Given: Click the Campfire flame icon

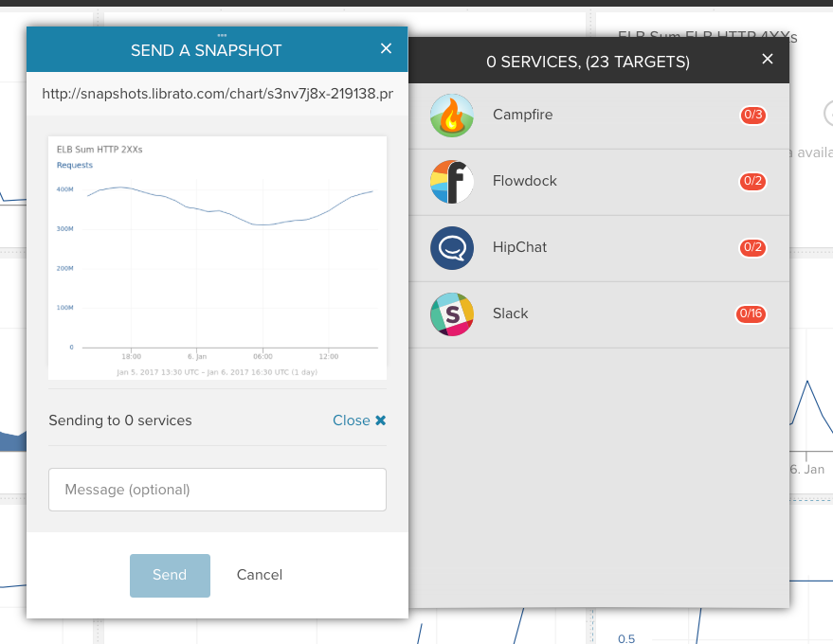Looking at the screenshot, I should point(452,116).
